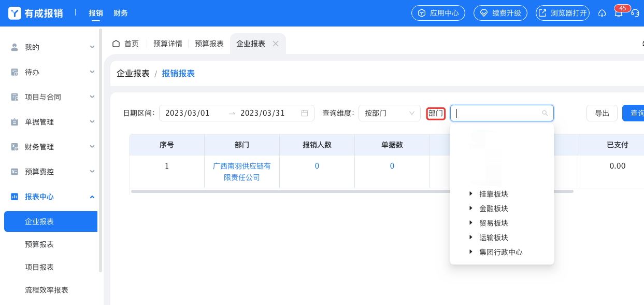
Task: Click the table horizontal scrollbar
Action: click(x=352, y=191)
